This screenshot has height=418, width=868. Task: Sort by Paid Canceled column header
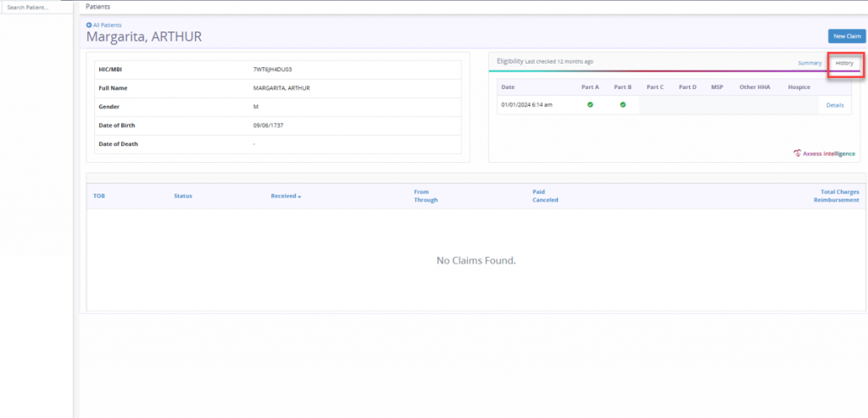pos(545,196)
